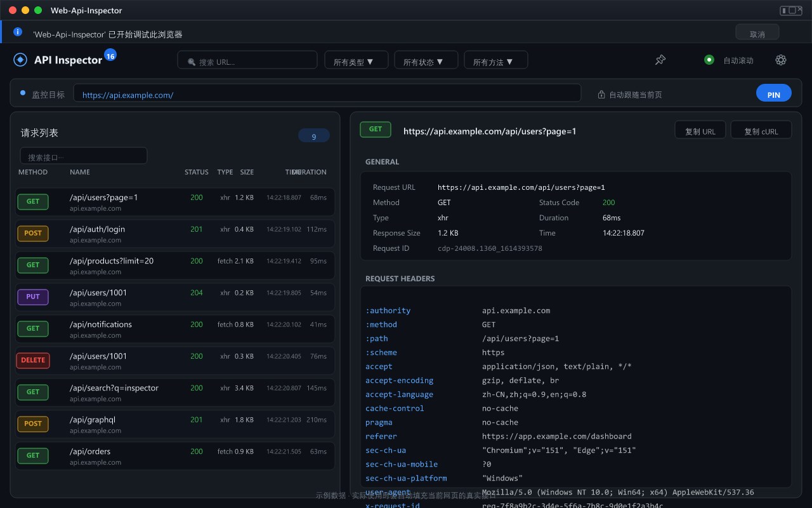This screenshot has height=508, width=812.
Task: Open the 所有类型 dropdown
Action: point(356,60)
